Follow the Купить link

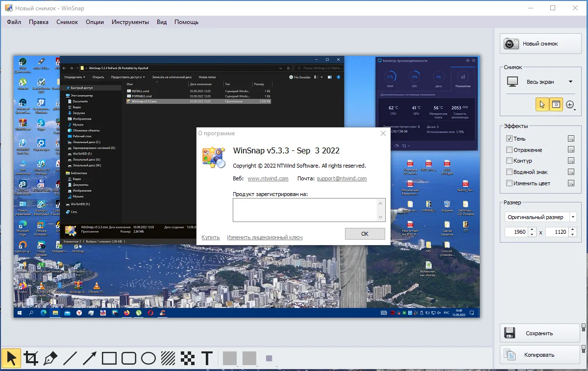coord(211,237)
